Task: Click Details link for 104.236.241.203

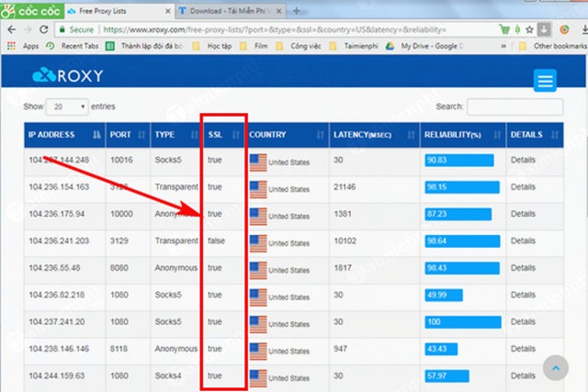Action: tap(523, 242)
